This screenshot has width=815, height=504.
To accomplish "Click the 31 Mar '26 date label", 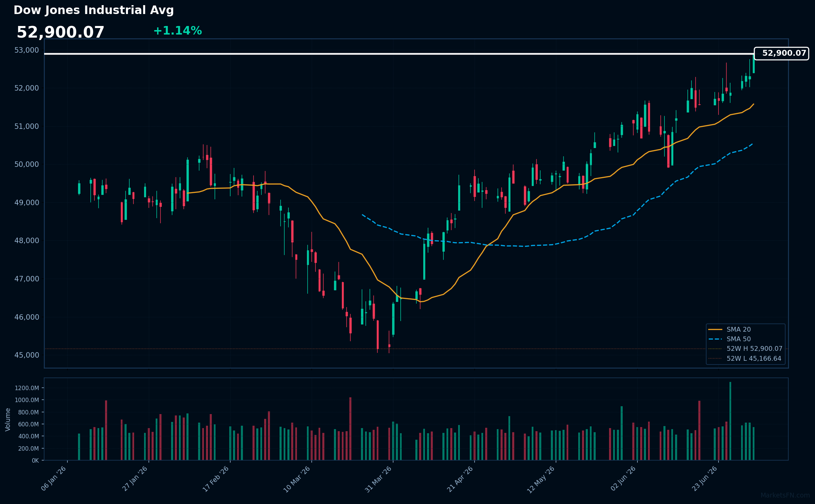I will (378, 479).
